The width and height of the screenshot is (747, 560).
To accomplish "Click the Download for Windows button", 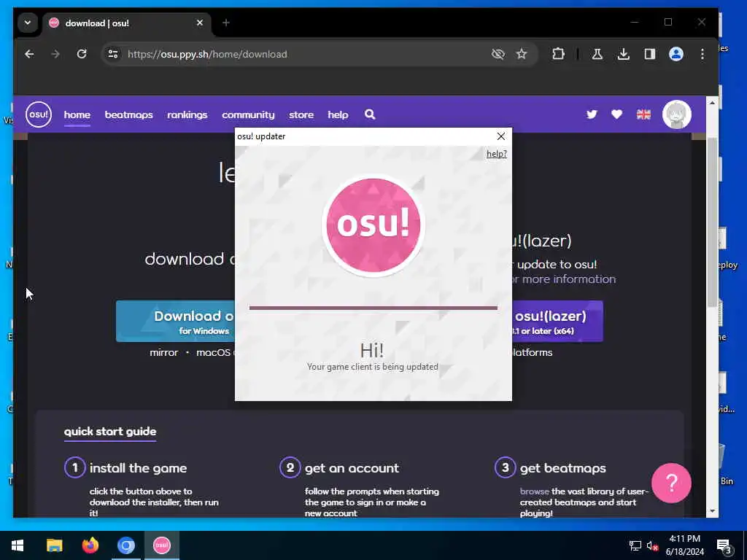I will 176,322.
